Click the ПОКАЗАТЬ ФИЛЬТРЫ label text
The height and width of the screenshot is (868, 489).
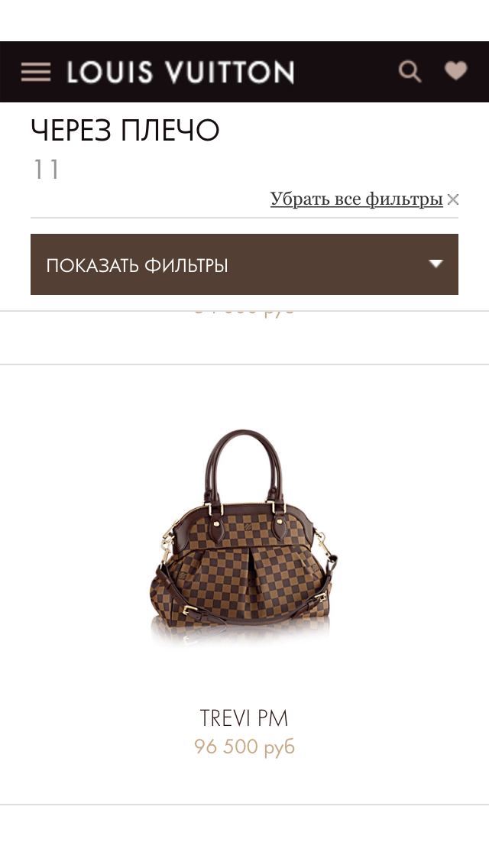(137, 266)
